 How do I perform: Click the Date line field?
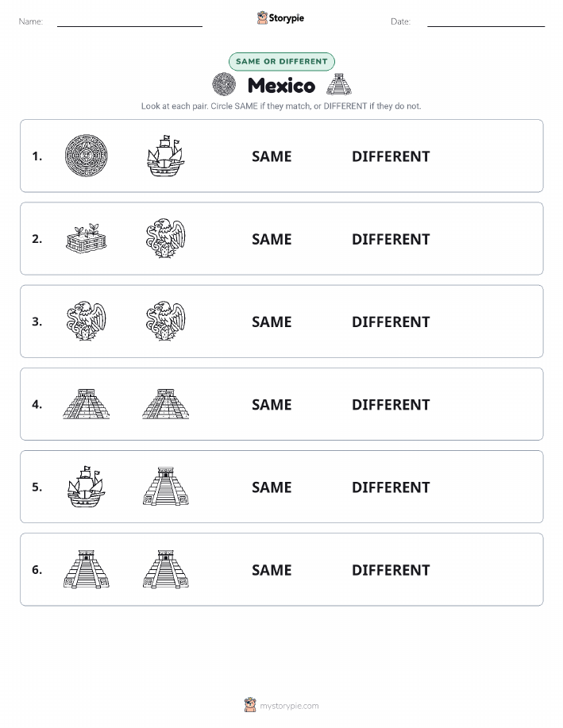(486, 22)
